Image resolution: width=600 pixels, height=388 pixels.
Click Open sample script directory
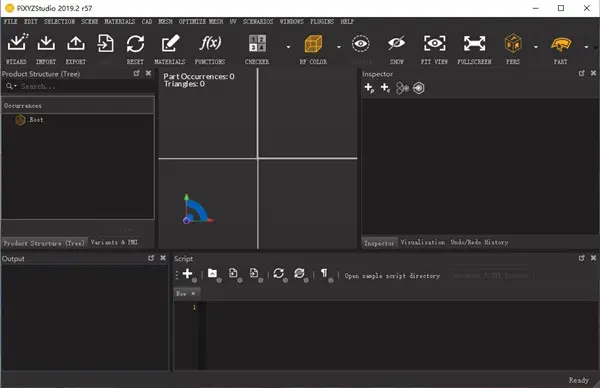click(392, 276)
